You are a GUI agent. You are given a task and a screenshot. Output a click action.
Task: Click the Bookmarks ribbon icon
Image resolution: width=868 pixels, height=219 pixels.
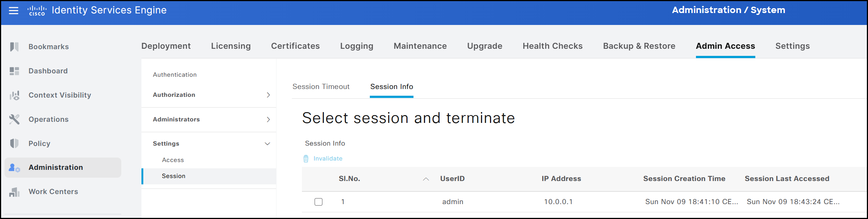pyautogui.click(x=14, y=47)
